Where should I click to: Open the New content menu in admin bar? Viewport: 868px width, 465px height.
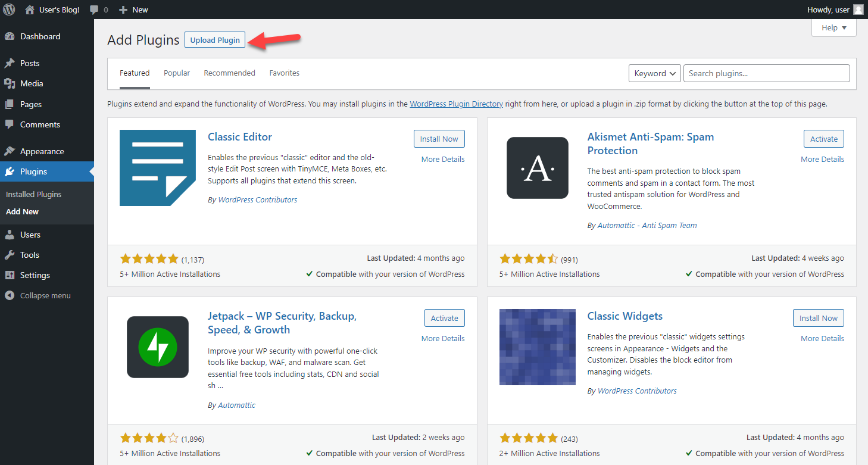[134, 10]
